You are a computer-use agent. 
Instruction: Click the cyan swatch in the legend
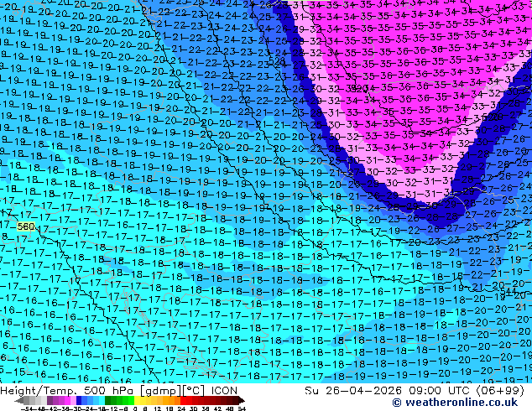coord(102,400)
